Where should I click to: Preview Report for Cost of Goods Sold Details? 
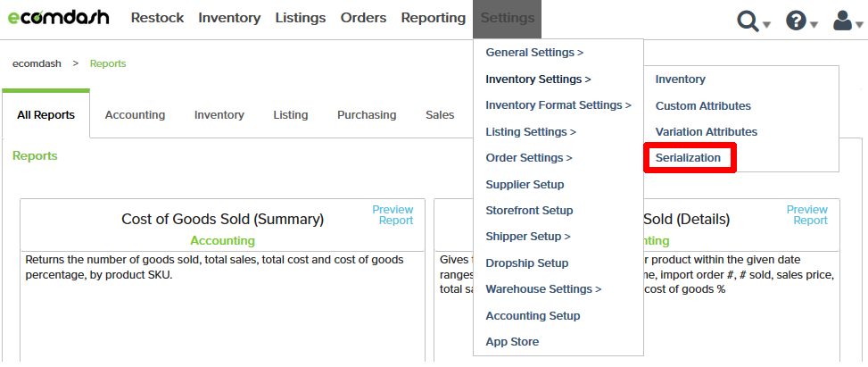click(x=807, y=215)
